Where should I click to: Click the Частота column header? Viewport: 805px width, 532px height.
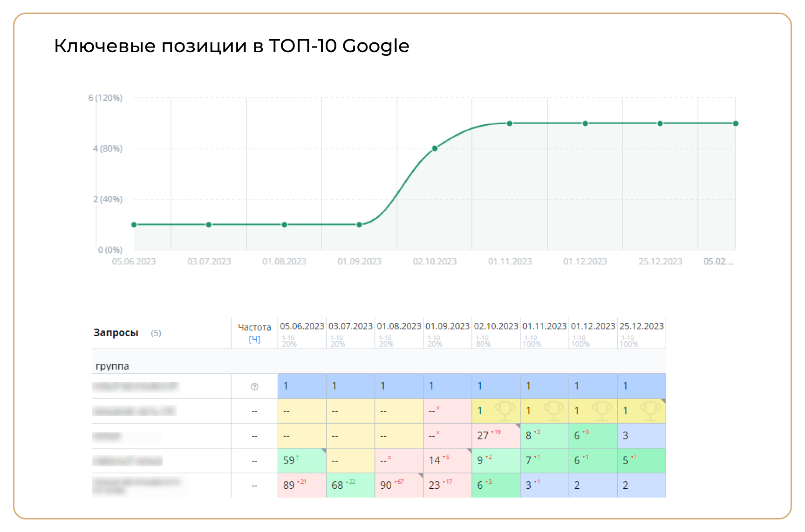pos(254,327)
